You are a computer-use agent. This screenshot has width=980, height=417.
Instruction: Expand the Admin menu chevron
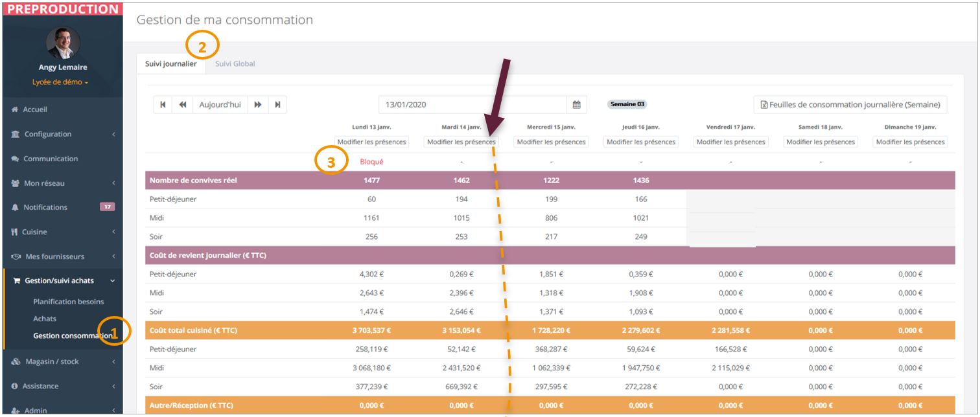pyautogui.click(x=113, y=410)
